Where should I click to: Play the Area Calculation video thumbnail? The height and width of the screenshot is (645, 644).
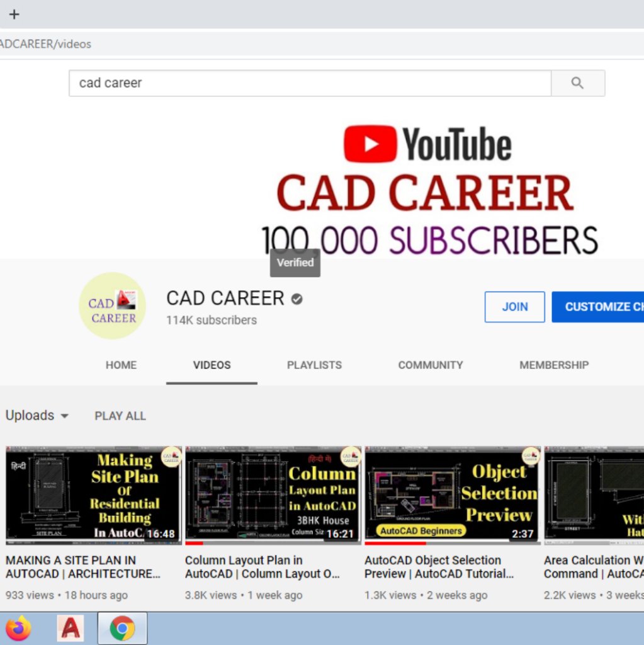point(594,495)
